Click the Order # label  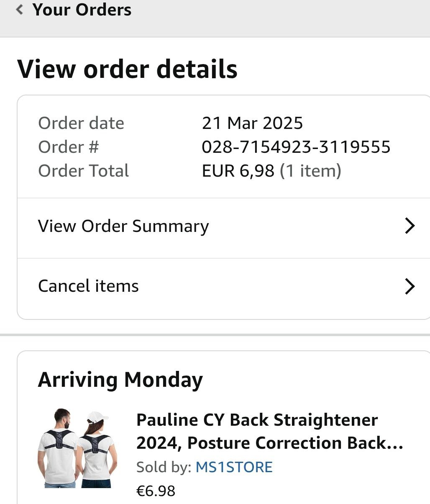click(69, 147)
